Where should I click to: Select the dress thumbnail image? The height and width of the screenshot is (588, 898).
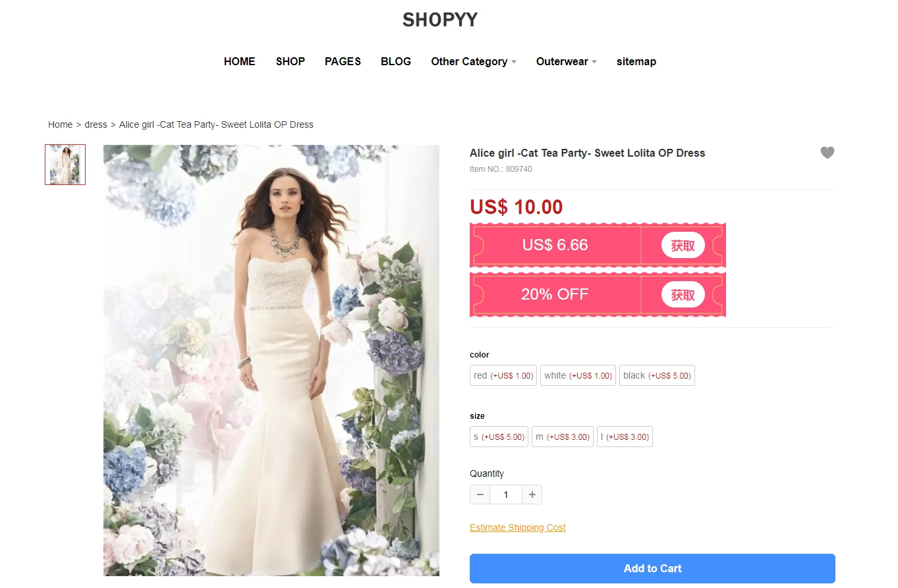[x=65, y=165]
